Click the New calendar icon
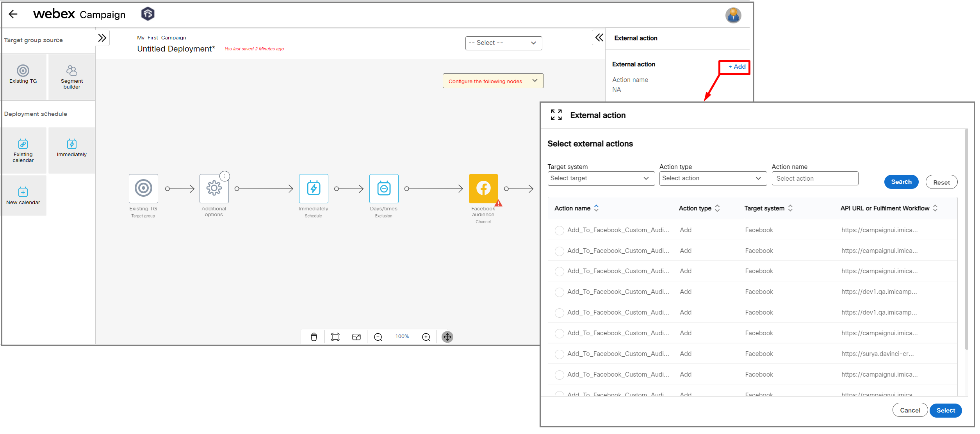The height and width of the screenshot is (434, 980). [23, 192]
